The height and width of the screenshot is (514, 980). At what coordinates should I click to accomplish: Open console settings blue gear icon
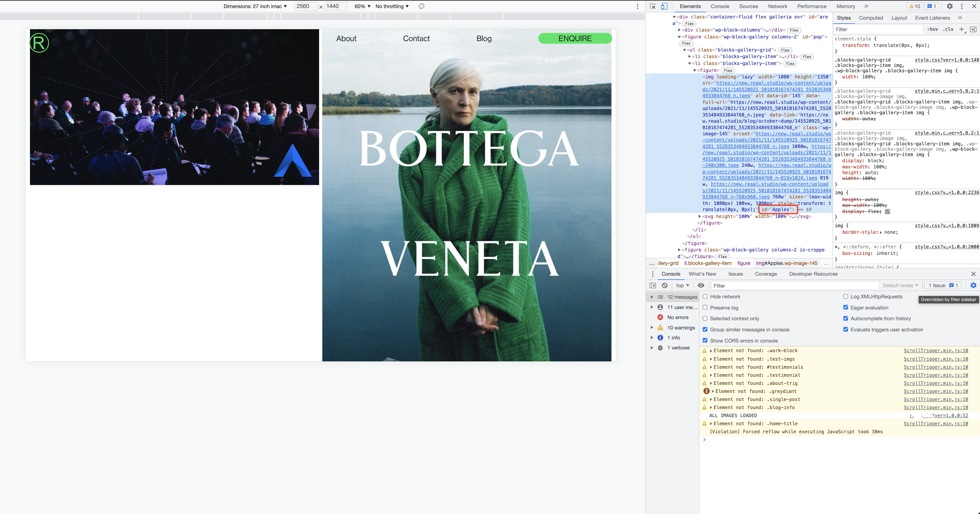pos(973,285)
